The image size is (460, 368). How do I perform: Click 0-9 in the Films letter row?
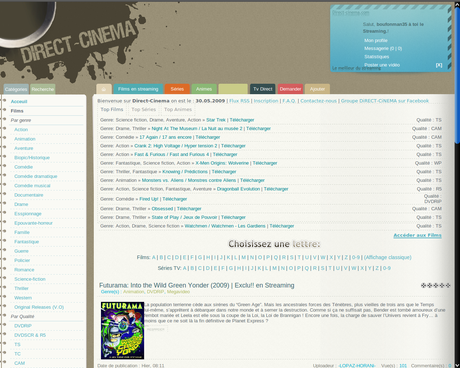click(356, 257)
